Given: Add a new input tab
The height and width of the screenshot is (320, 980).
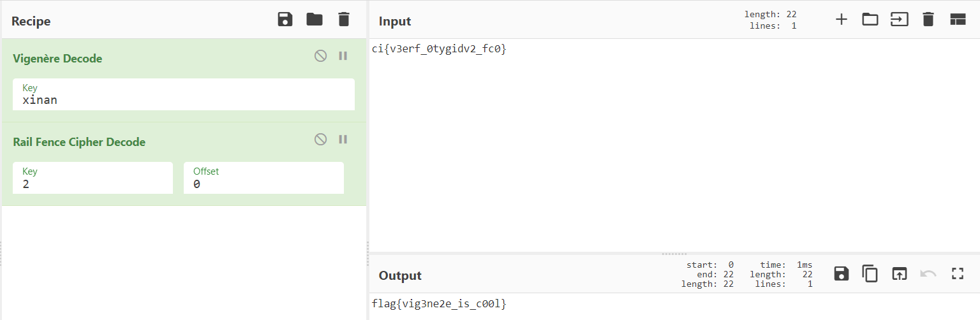Looking at the screenshot, I should (842, 20).
